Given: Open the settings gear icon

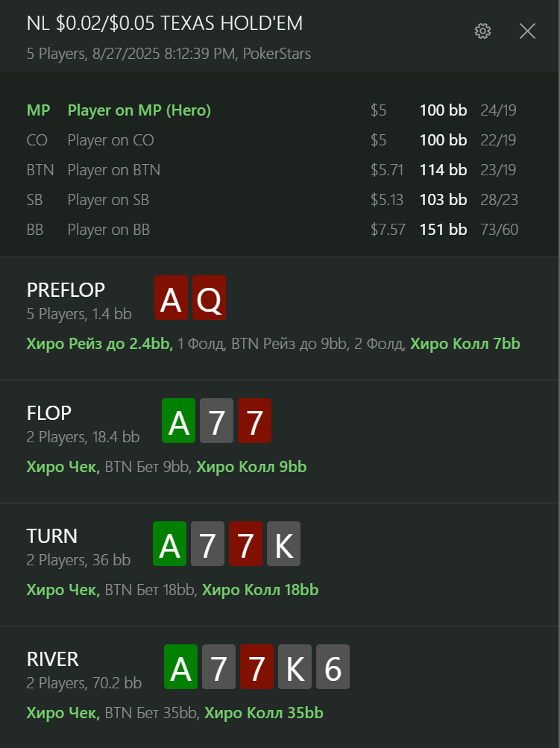Looking at the screenshot, I should click(x=482, y=31).
